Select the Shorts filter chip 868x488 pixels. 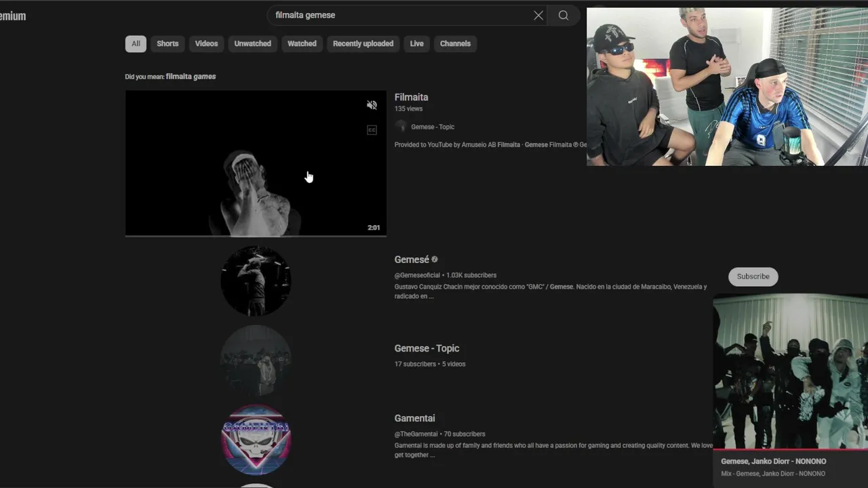[x=167, y=43]
